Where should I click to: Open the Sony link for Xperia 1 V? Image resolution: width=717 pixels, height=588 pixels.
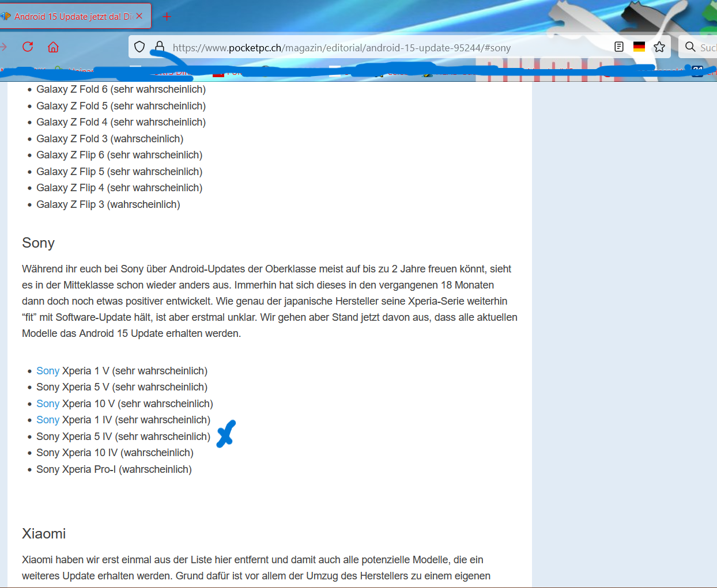point(48,371)
